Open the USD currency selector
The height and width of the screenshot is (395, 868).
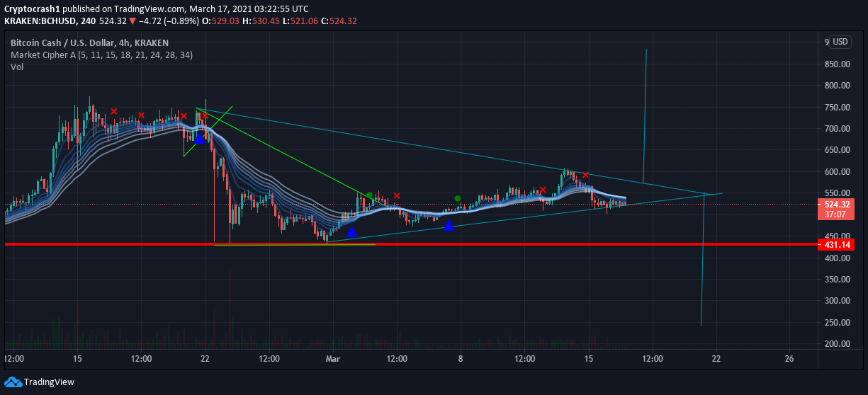click(x=840, y=42)
